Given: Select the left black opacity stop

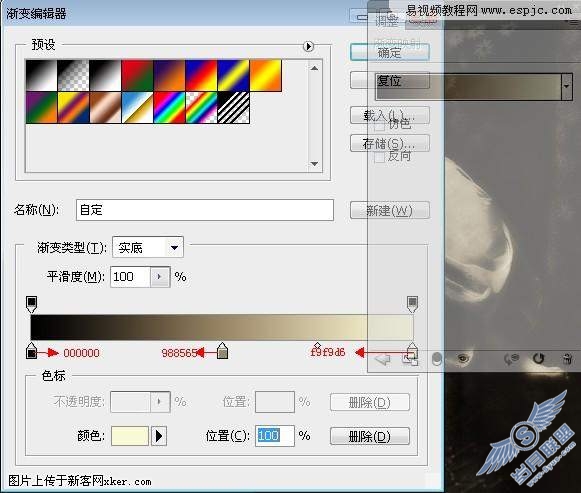Looking at the screenshot, I should click(x=32, y=304).
